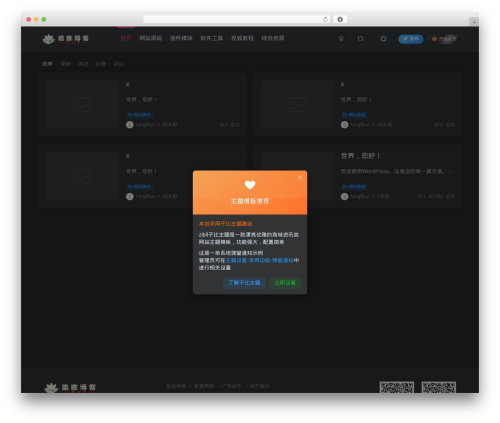Click the 了解子比主题 button

tap(244, 283)
